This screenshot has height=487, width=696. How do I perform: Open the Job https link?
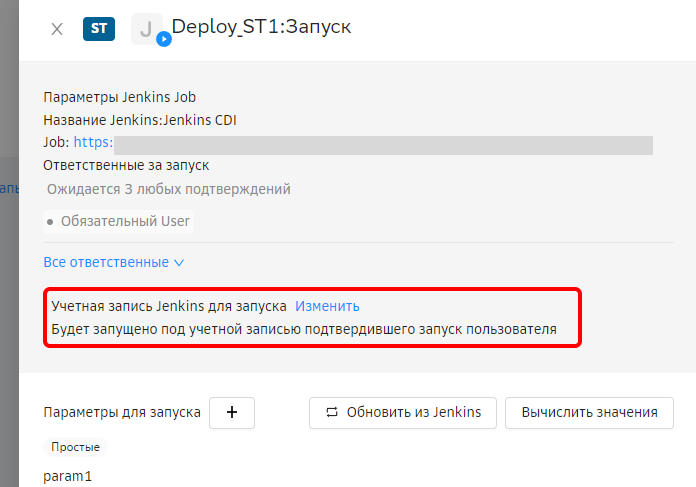pyautogui.click(x=93, y=143)
